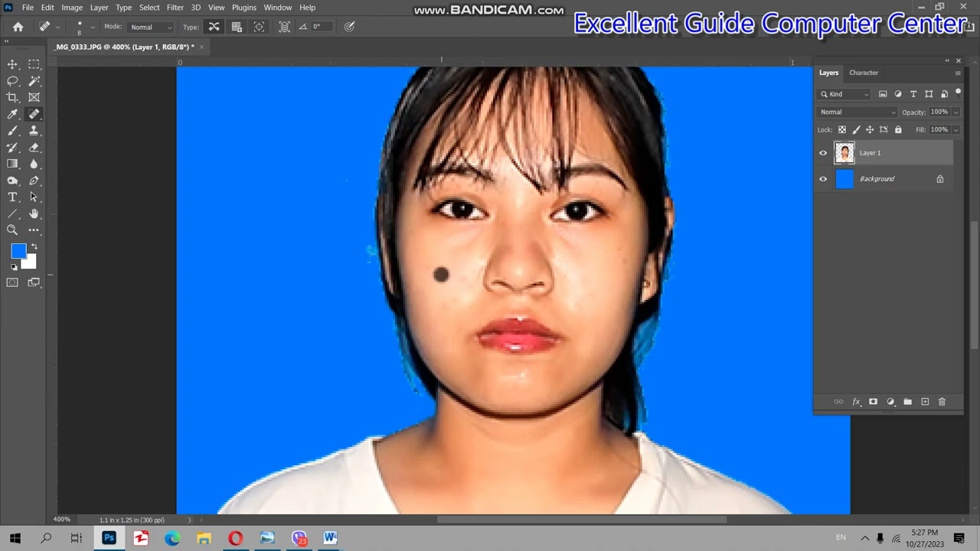
Task: Select the Blur tool
Action: pyautogui.click(x=34, y=164)
